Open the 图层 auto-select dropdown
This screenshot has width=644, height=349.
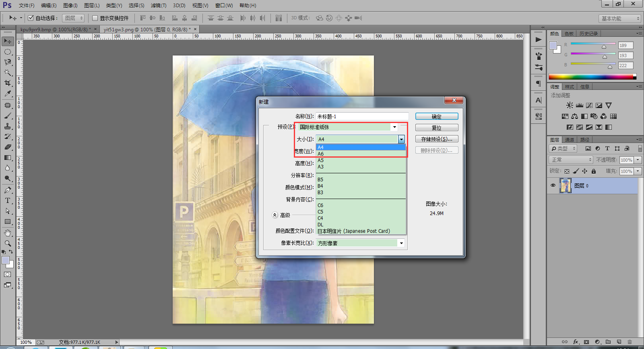coord(73,18)
